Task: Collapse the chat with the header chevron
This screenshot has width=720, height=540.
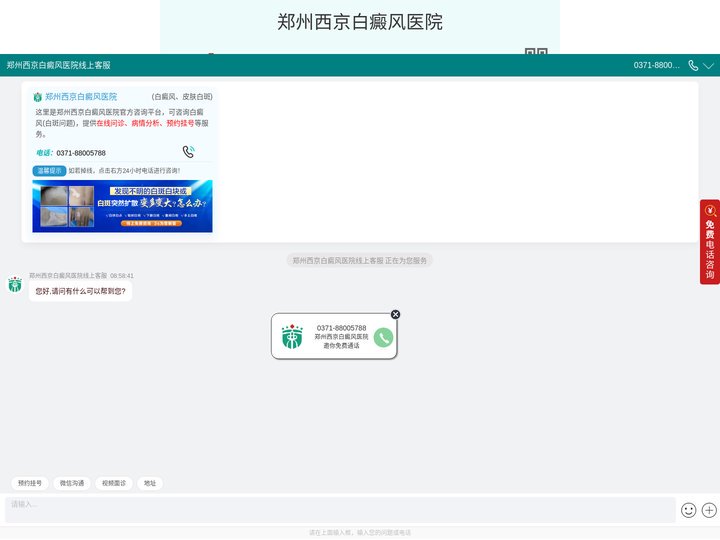Action: click(x=709, y=66)
